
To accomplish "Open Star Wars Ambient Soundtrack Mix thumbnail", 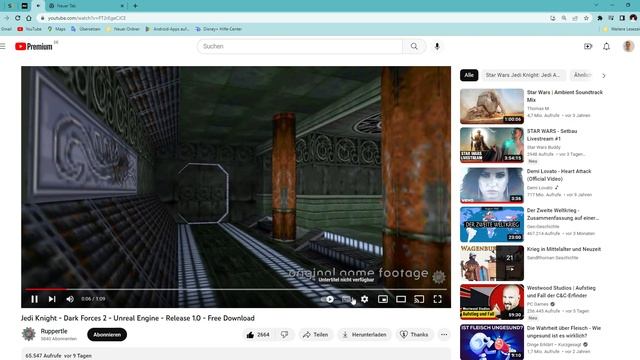I will pos(492,106).
